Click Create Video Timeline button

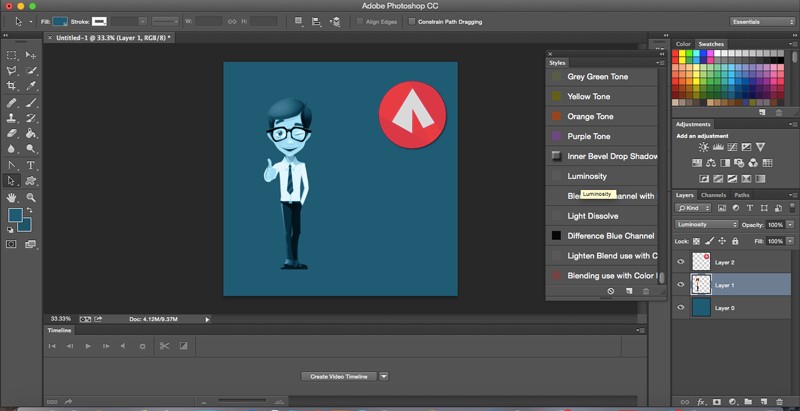339,377
